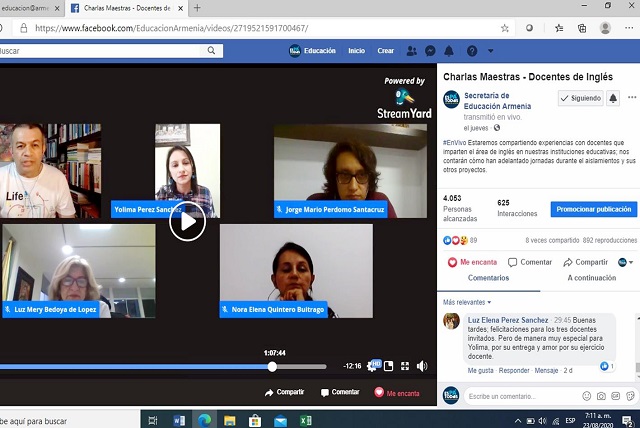Focus the Facebook Buscar search field
This screenshot has width=640, height=428.
[100, 51]
